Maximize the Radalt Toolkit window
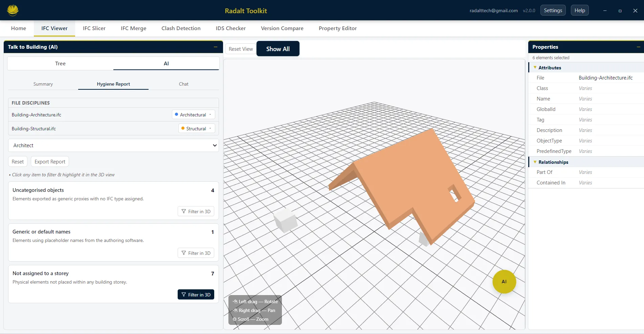The height and width of the screenshot is (334, 644). (620, 10)
